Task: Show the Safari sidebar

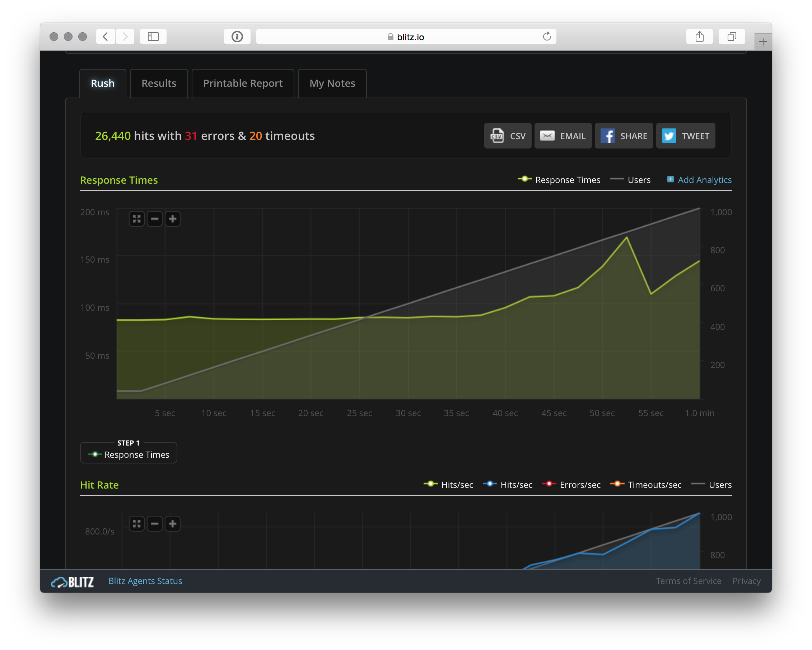Action: 153,37
